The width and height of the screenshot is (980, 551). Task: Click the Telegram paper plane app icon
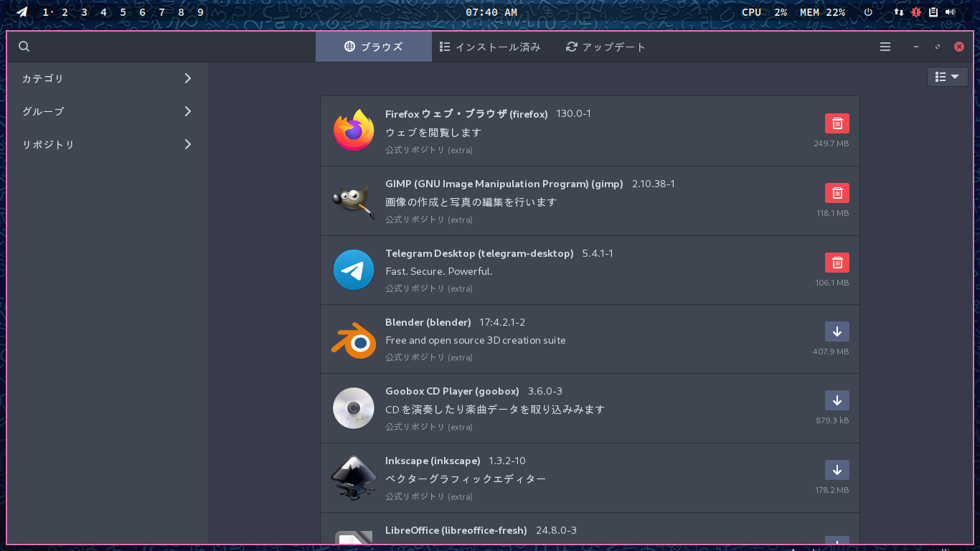354,270
